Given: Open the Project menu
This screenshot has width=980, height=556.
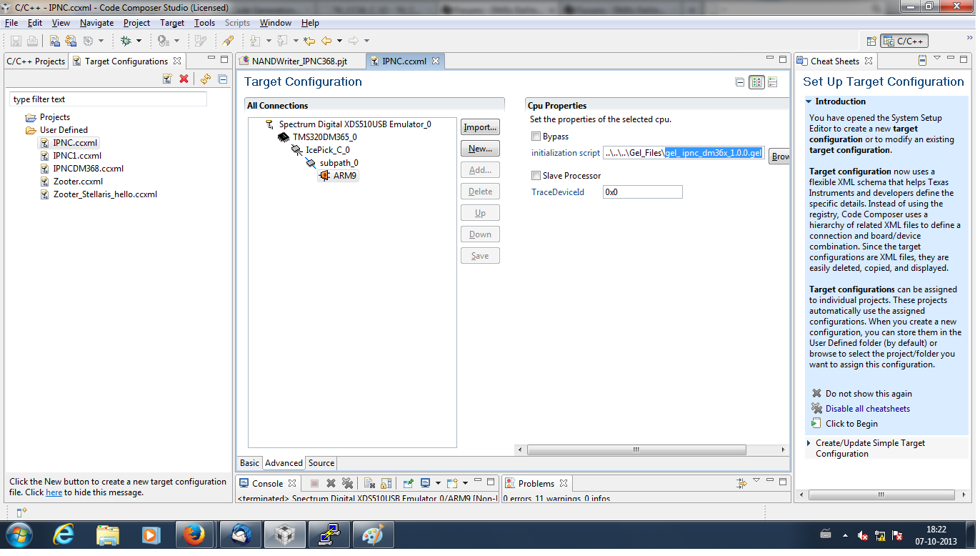Looking at the screenshot, I should 136,23.
